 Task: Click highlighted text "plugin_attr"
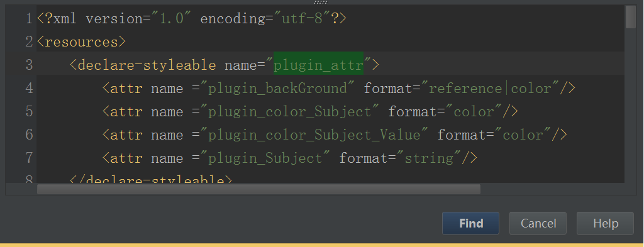click(319, 65)
